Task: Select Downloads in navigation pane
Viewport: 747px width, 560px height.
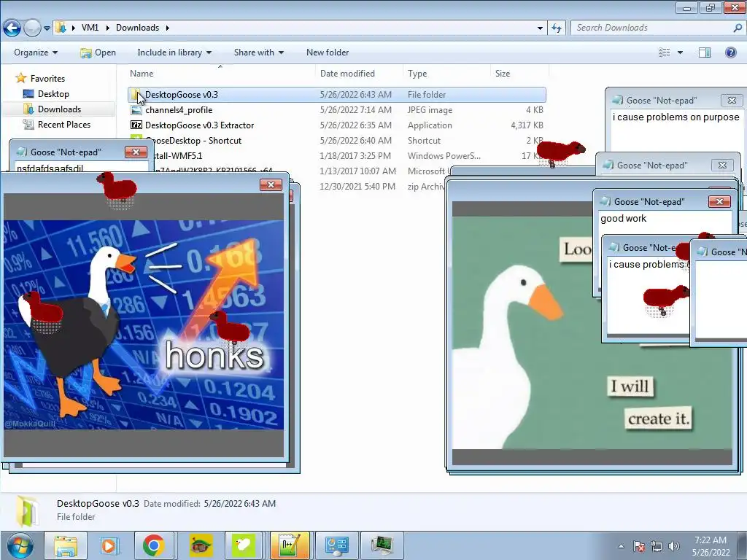Action: pyautogui.click(x=59, y=109)
